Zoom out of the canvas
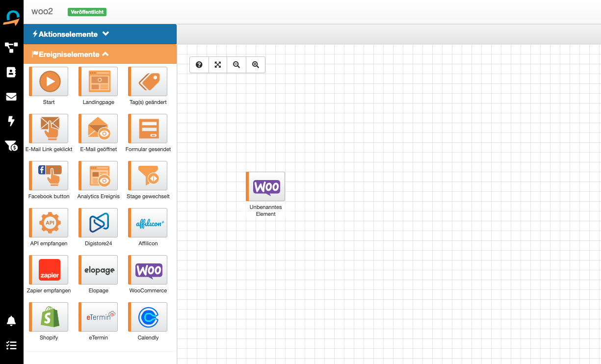This screenshot has height=364, width=601. click(236, 65)
